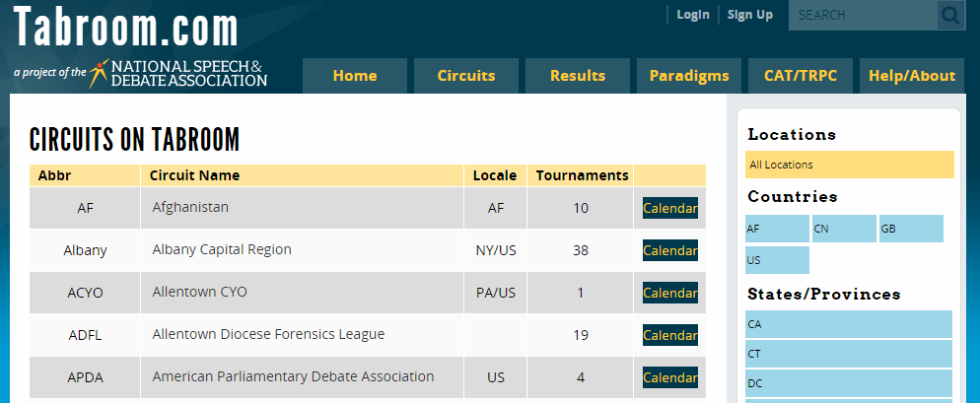Open the Circuits menu tab
The width and height of the screenshot is (980, 403).
pyautogui.click(x=466, y=76)
